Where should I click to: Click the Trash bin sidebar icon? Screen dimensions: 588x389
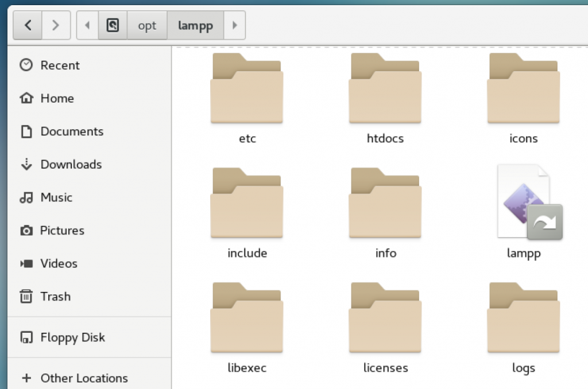click(x=26, y=297)
